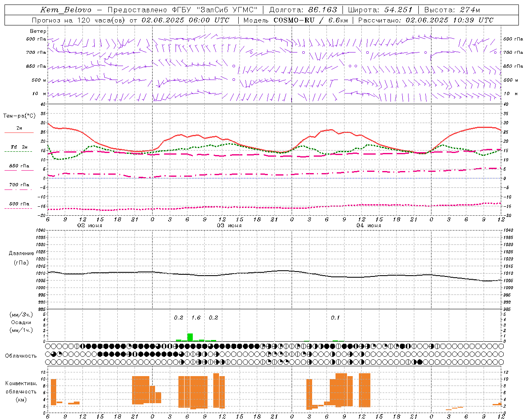Click 1040 on the left pressure axis

tap(42, 230)
